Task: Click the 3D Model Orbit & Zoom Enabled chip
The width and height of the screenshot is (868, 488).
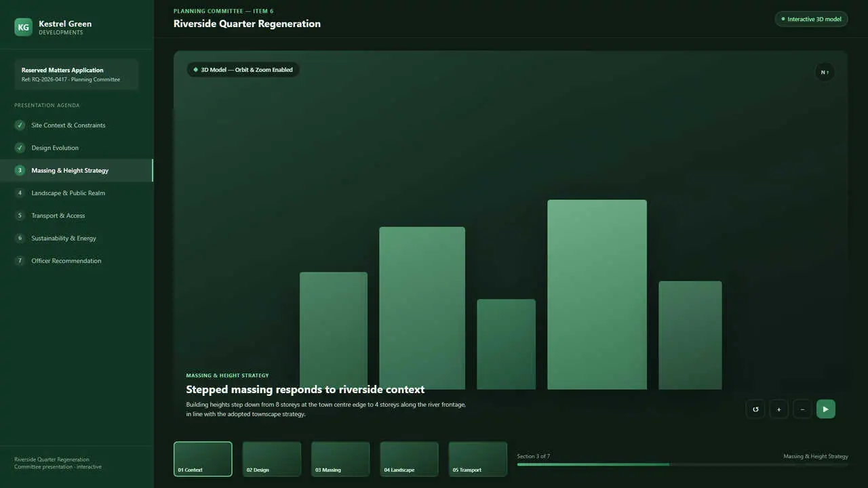Action: 243,70
